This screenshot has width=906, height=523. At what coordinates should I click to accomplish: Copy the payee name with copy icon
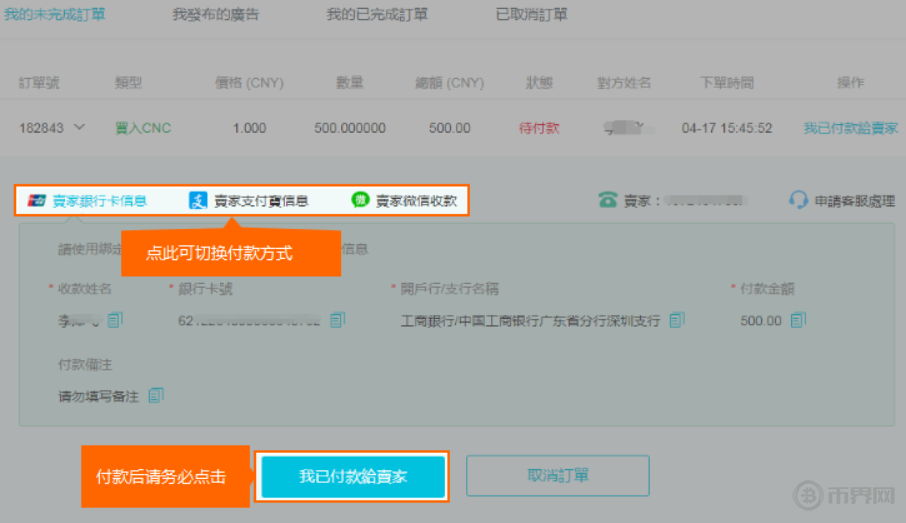[x=115, y=320]
